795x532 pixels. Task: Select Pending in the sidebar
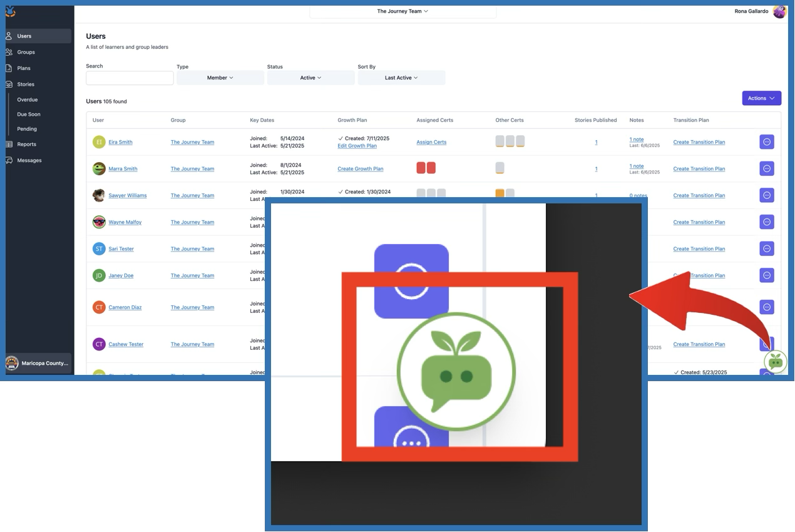click(x=26, y=129)
